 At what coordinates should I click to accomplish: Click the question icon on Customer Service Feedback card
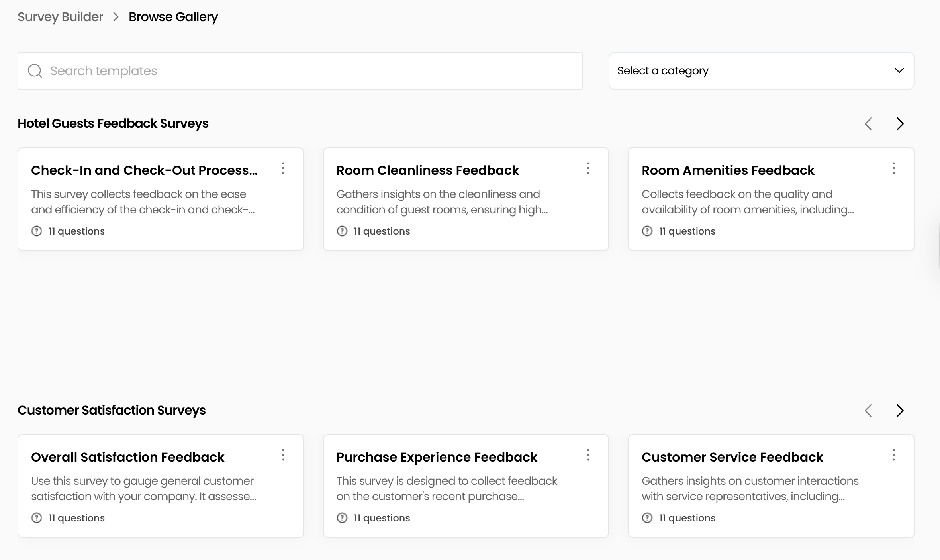[x=647, y=518]
